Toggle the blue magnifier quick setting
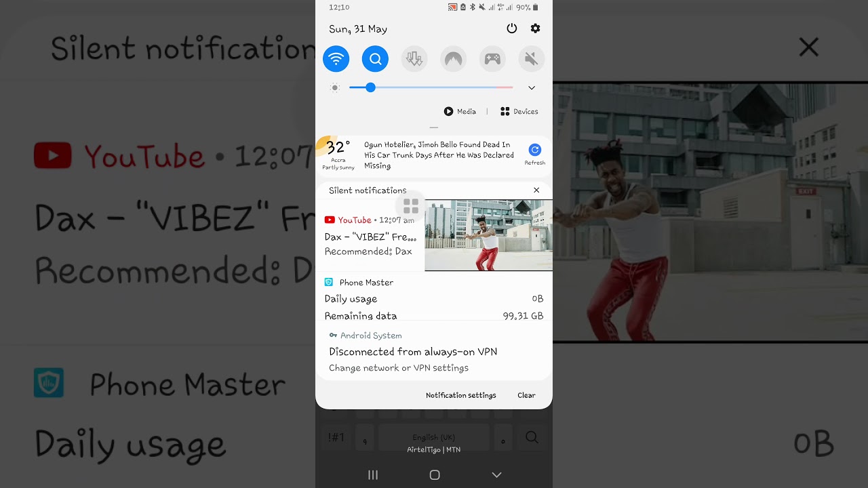 tap(375, 59)
